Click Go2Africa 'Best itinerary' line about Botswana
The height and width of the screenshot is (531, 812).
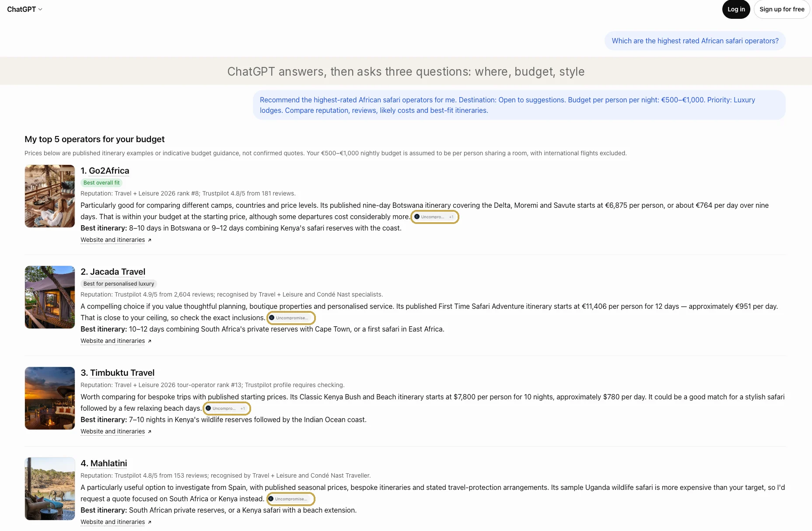pos(241,228)
